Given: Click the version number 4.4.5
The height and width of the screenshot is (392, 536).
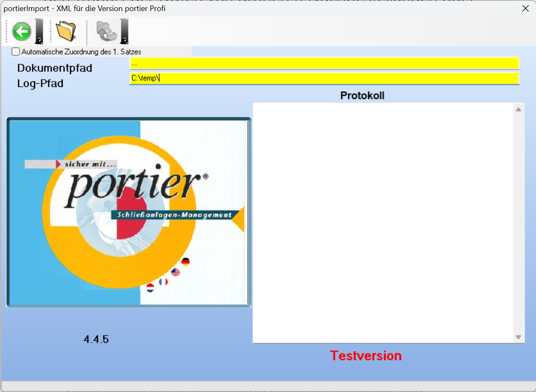Looking at the screenshot, I should pyautogui.click(x=97, y=339).
